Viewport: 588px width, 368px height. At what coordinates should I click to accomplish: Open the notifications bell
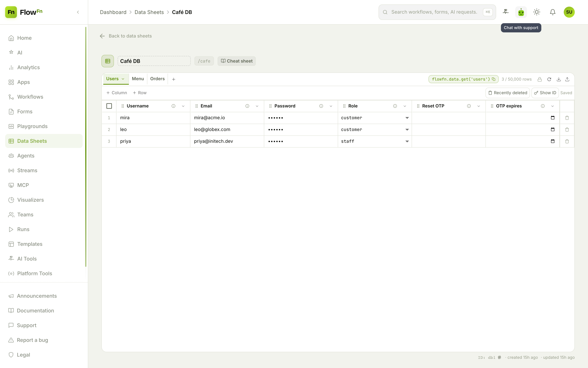pyautogui.click(x=553, y=12)
